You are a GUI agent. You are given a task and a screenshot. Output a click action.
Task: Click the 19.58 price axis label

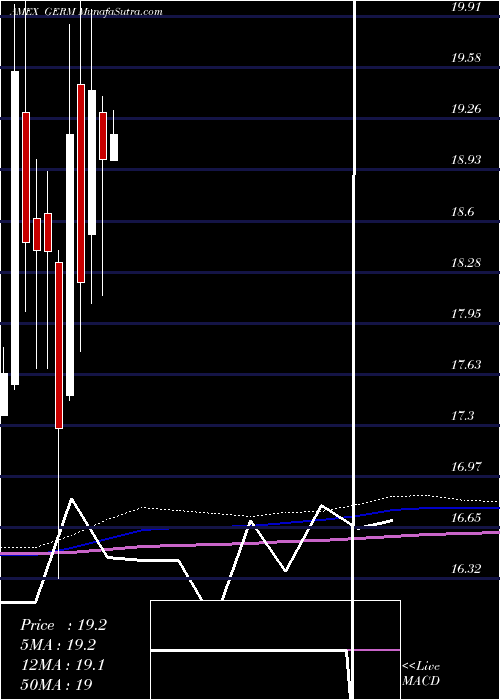[x=466, y=58]
